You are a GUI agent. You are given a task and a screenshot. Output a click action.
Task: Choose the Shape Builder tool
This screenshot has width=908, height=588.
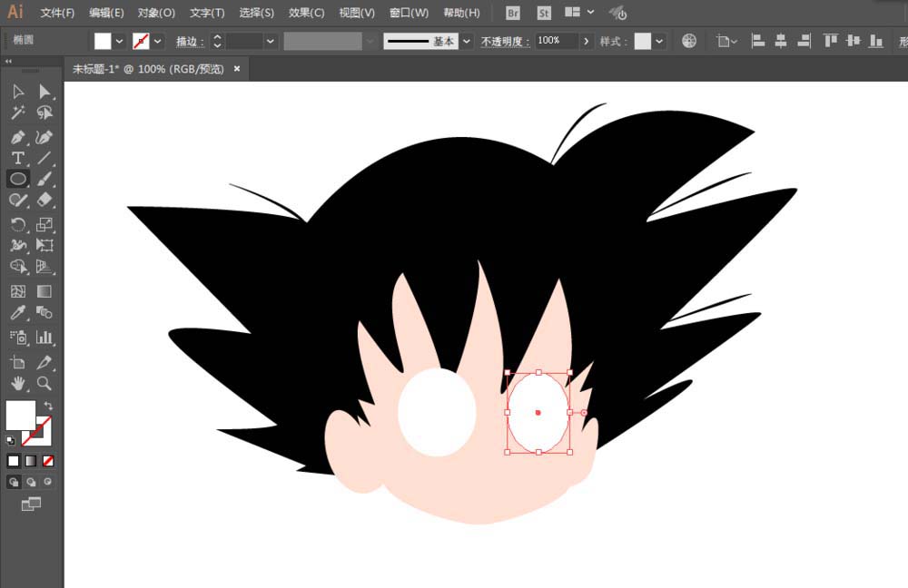tap(18, 266)
